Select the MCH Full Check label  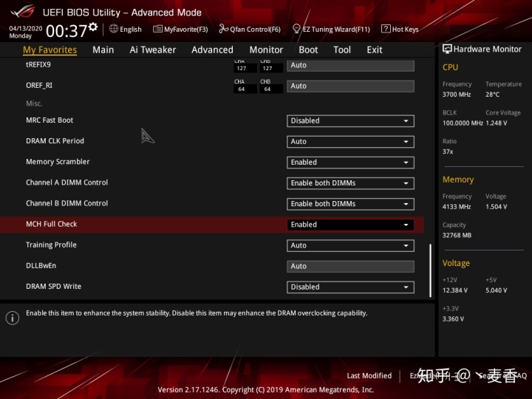(x=51, y=224)
